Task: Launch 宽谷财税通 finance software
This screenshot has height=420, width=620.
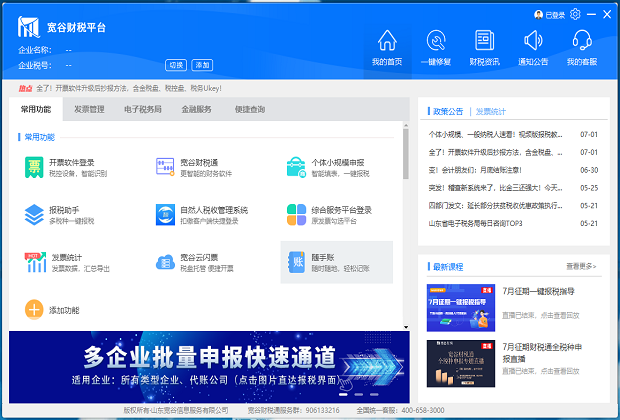Action: (165, 166)
